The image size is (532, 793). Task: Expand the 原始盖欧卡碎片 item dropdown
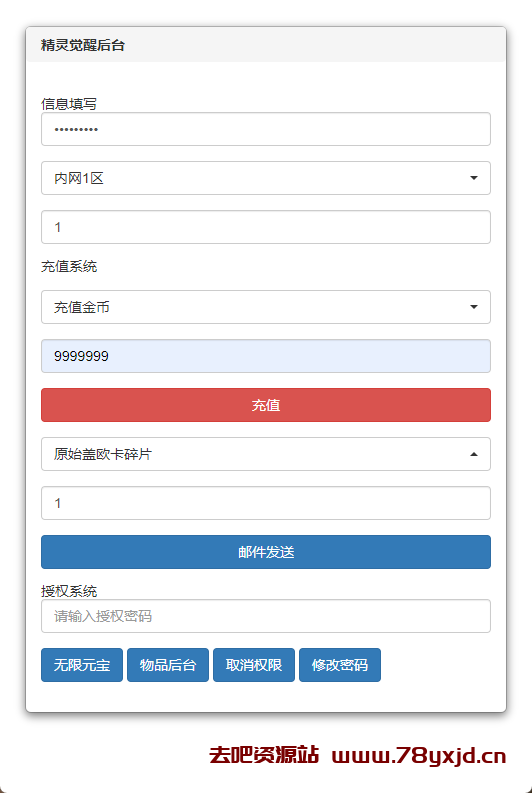pos(265,454)
